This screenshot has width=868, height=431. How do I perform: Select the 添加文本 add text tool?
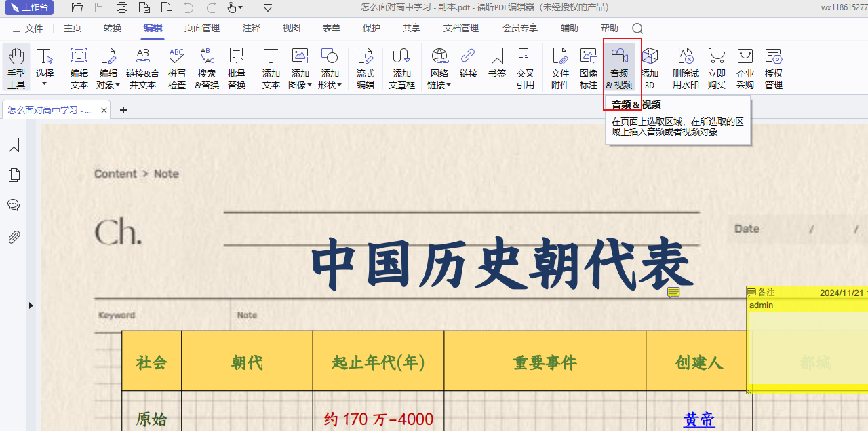coord(271,68)
